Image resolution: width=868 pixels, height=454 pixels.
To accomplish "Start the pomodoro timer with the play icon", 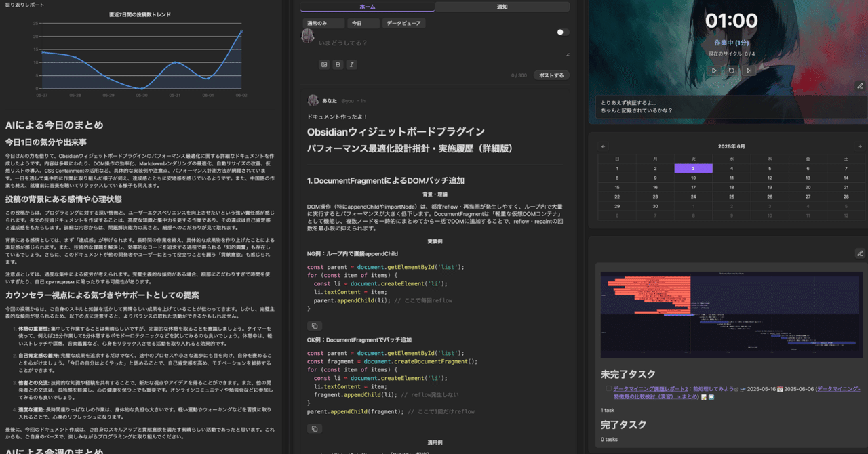I will pyautogui.click(x=714, y=70).
